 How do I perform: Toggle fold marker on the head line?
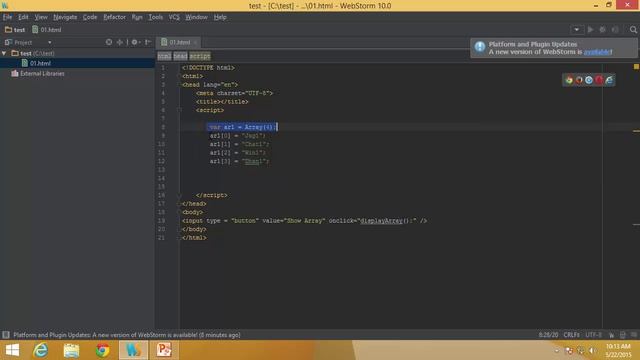pyautogui.click(x=179, y=84)
